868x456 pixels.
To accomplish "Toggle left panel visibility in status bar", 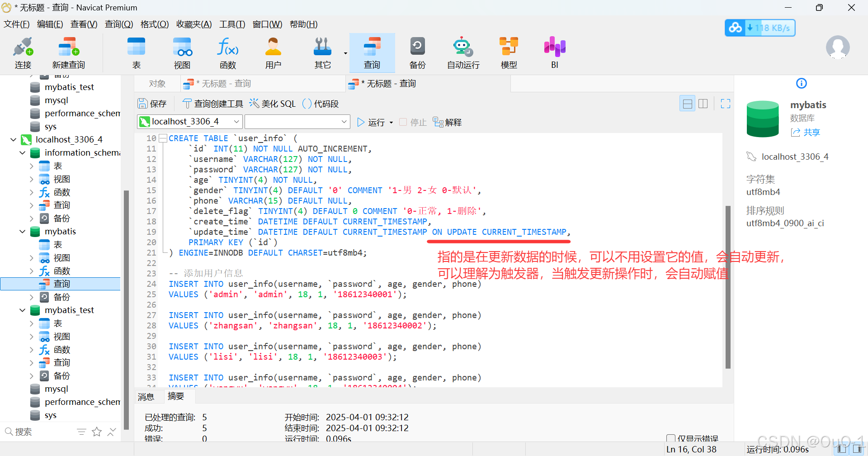I will 841,449.
